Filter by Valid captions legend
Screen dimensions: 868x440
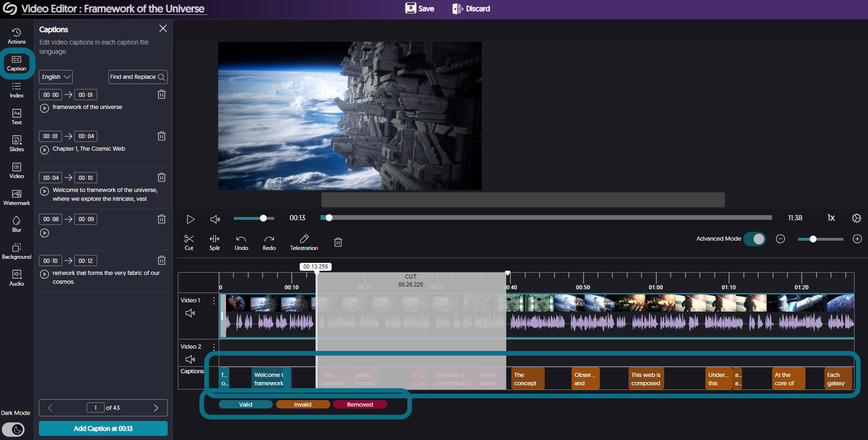point(245,404)
